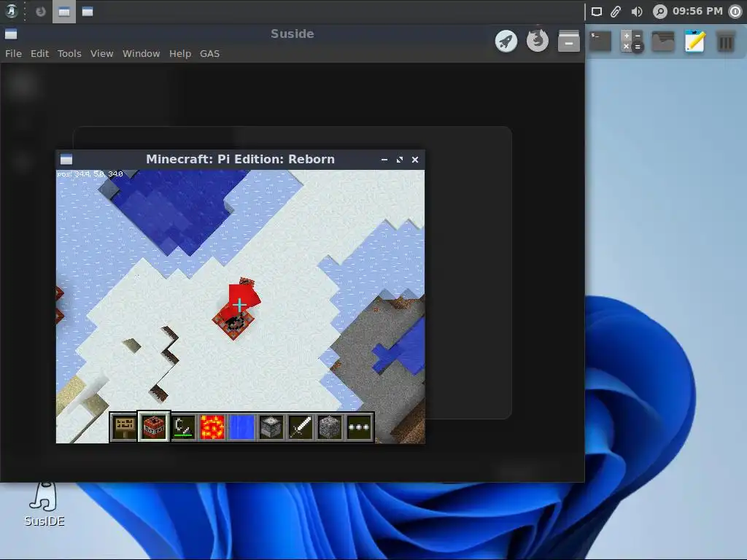
Task: Close the Minecraft: Pi Edition window
Action: tap(415, 160)
